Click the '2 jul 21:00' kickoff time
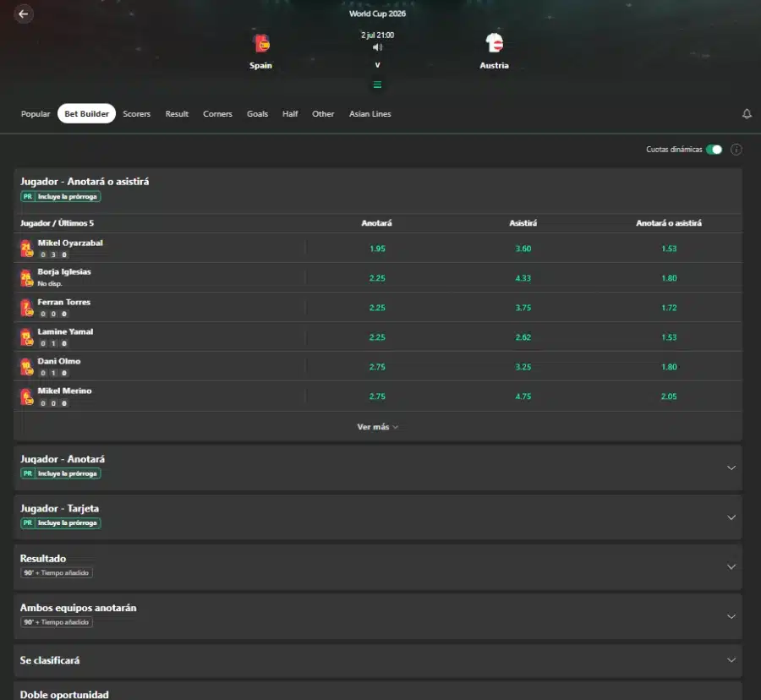 pyautogui.click(x=377, y=35)
